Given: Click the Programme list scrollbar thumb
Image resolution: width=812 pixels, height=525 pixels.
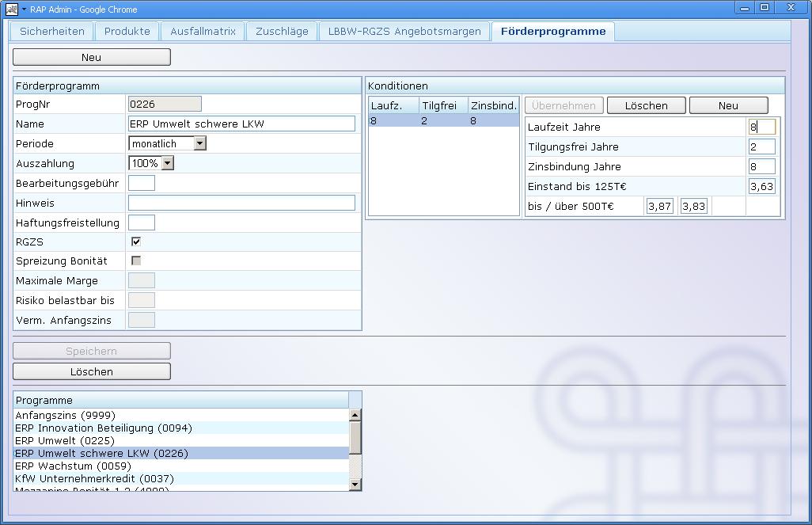Looking at the screenshot, I should (x=355, y=438).
